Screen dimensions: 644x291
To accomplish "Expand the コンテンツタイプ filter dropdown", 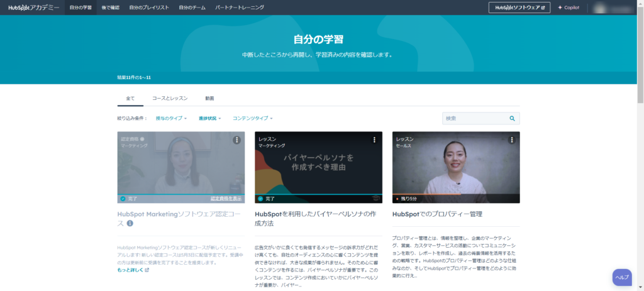I will click(253, 118).
